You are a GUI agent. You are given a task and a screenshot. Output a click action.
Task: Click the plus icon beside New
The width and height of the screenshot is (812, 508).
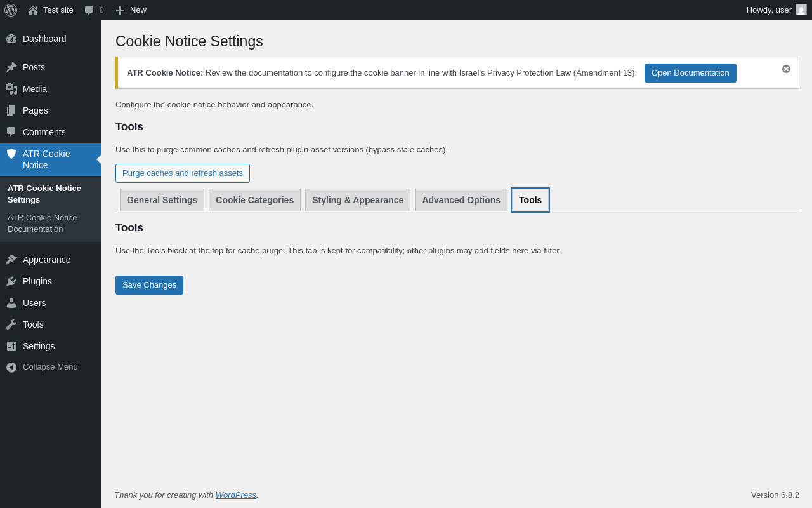point(120,10)
